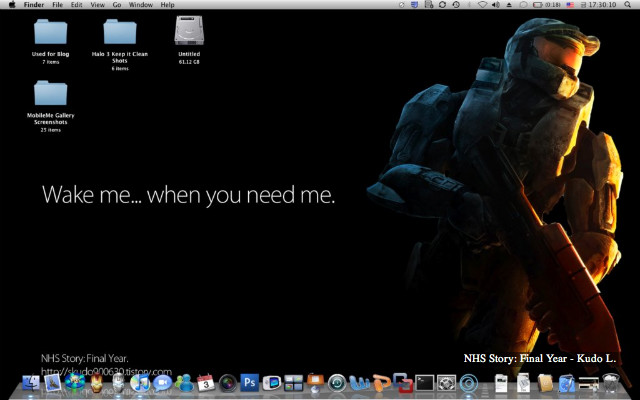Click the blue molecule globe Dock icon
Viewport: 640px width, 400px height.
click(x=75, y=383)
